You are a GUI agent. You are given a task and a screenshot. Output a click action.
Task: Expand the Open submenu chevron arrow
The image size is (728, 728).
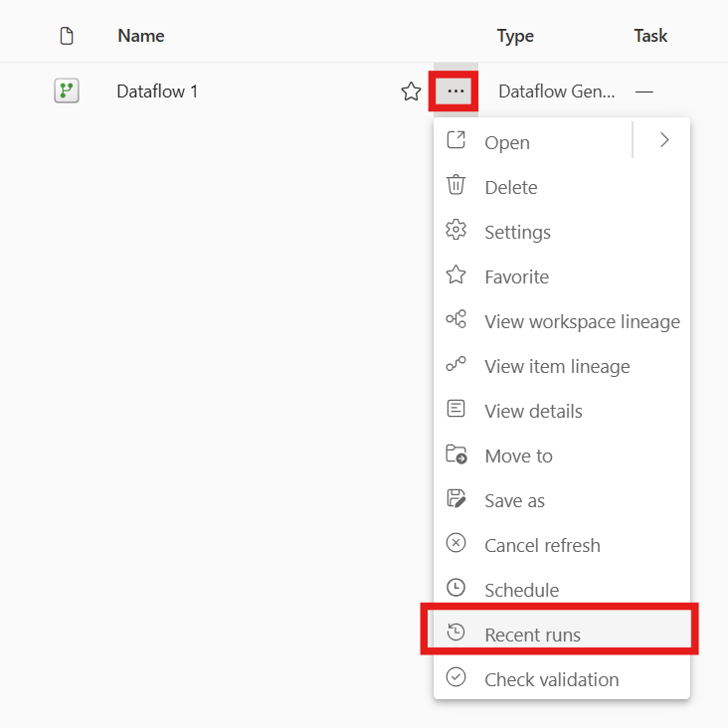[x=664, y=140]
